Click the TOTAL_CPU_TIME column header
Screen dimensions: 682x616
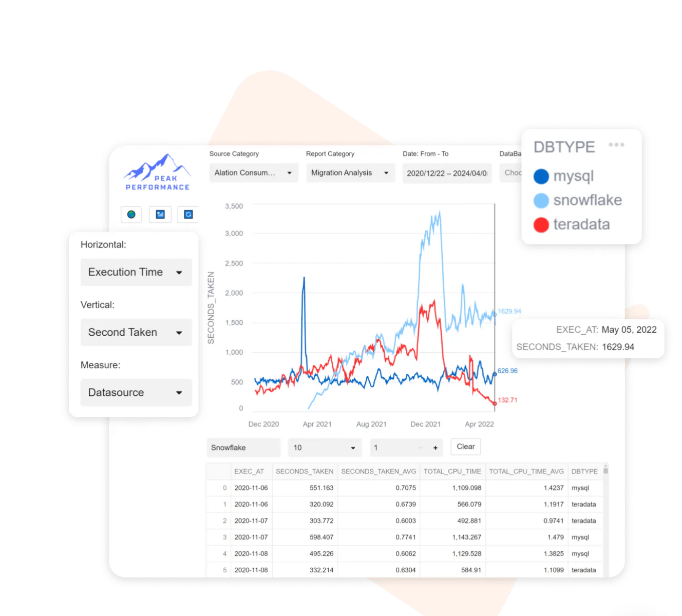[x=452, y=471]
